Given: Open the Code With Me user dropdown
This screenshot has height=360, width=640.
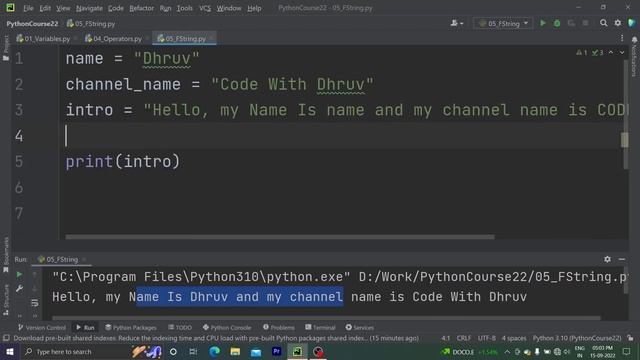Looking at the screenshot, I should (x=457, y=23).
